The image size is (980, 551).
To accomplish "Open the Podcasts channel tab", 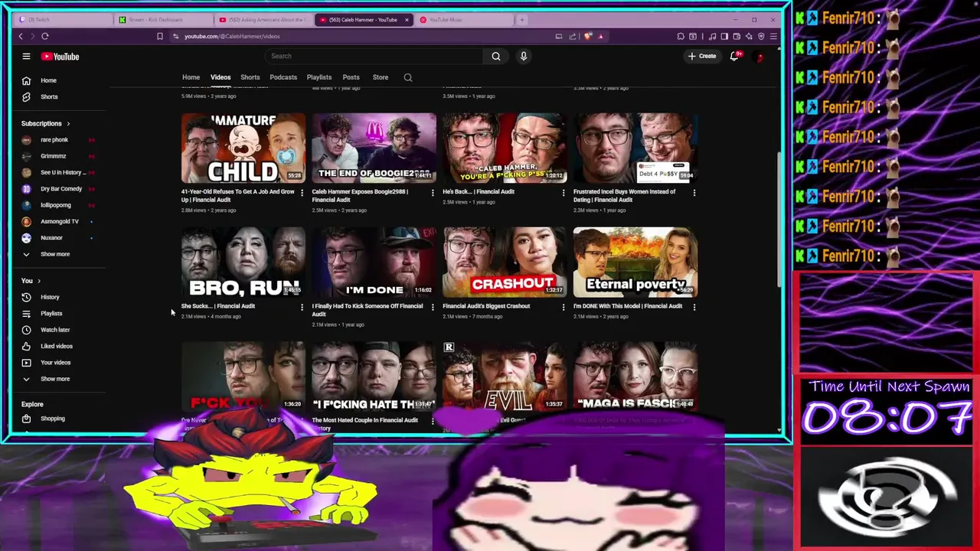I will [283, 77].
